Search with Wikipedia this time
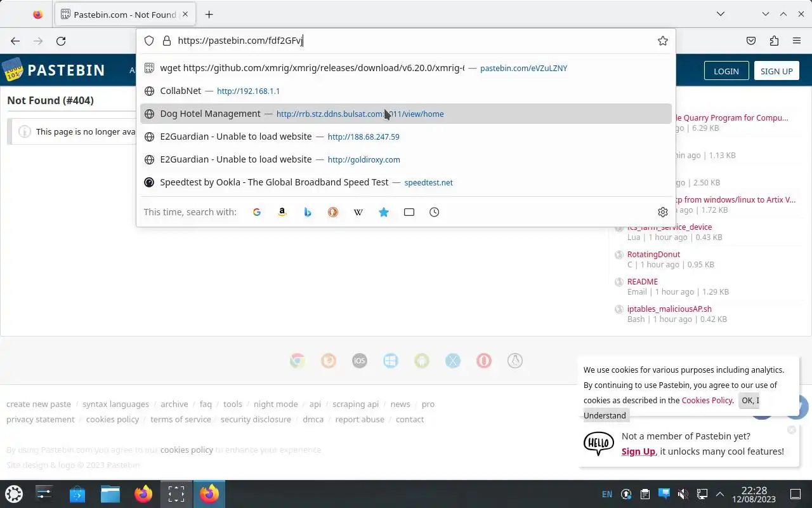Image resolution: width=812 pixels, height=508 pixels. click(x=358, y=212)
